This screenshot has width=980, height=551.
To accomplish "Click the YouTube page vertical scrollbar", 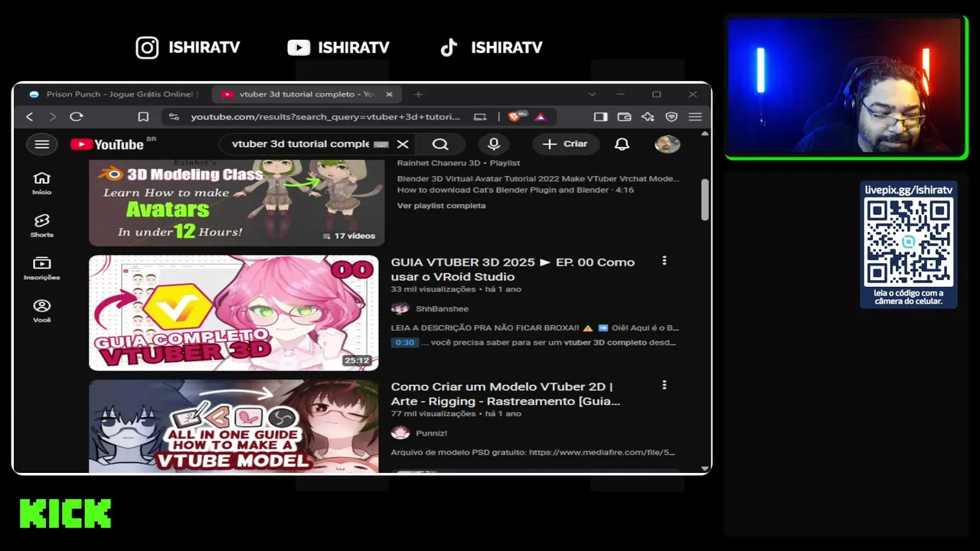I will point(705,200).
